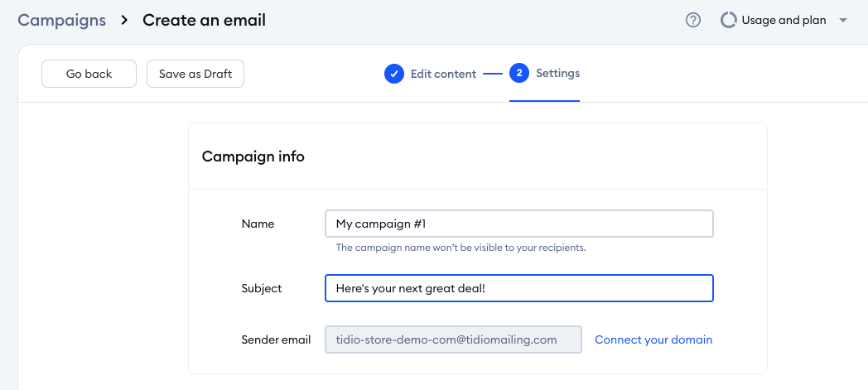Viewport: 868px width, 390px height.
Task: Follow the Connect your domain link
Action: [x=653, y=339]
